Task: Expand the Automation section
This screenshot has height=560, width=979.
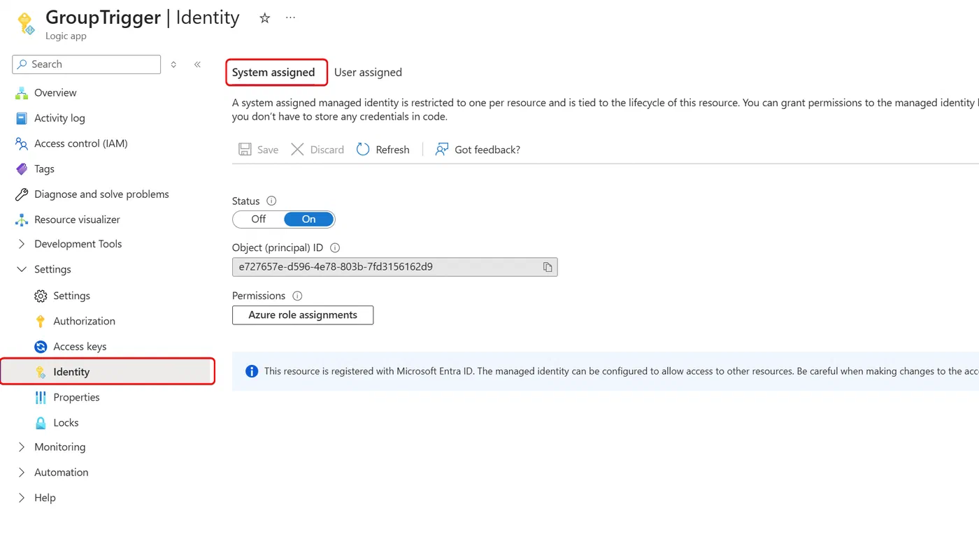Action: [22, 473]
